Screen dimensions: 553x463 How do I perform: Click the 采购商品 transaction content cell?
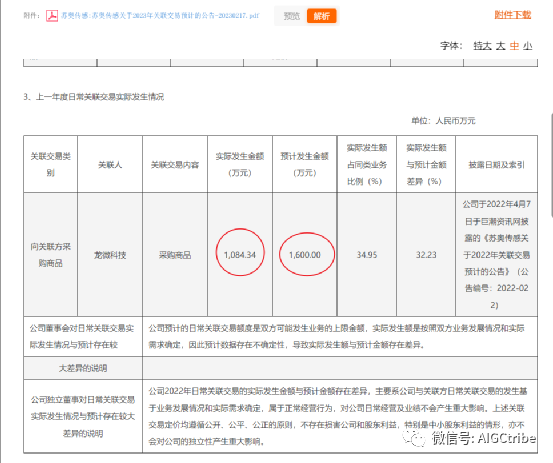[x=175, y=255]
